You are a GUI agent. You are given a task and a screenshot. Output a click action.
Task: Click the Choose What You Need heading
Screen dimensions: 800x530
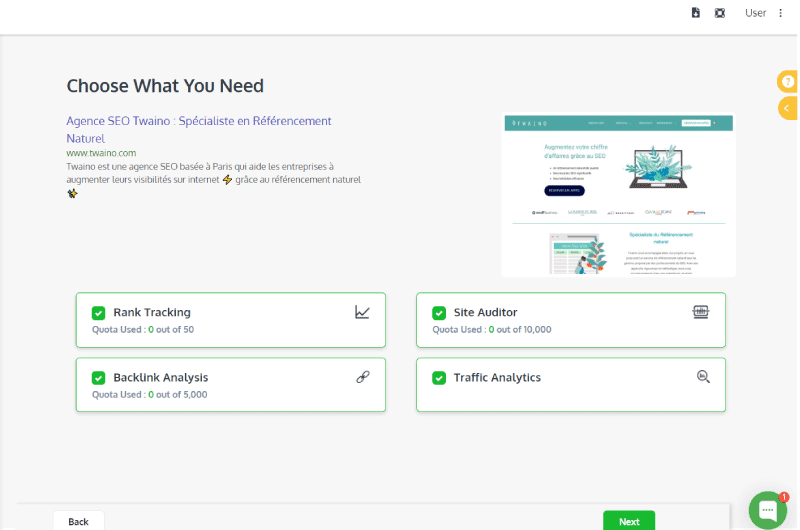165,86
